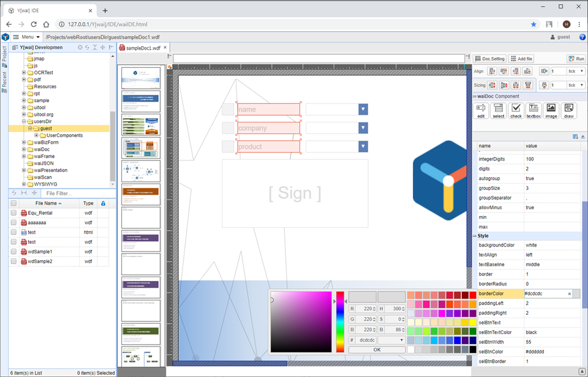Viewport: 588px width, 377px height.
Task: Choose the draw component icon
Action: pos(569,110)
